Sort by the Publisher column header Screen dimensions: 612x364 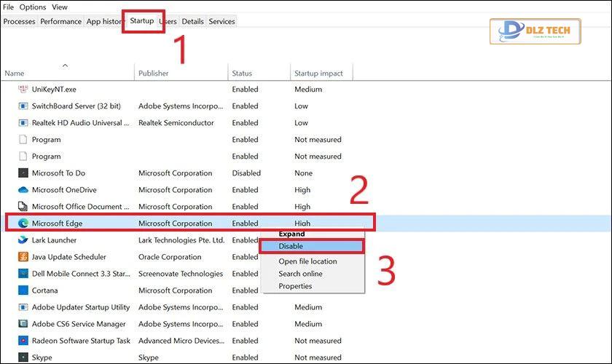pyautogui.click(x=154, y=74)
